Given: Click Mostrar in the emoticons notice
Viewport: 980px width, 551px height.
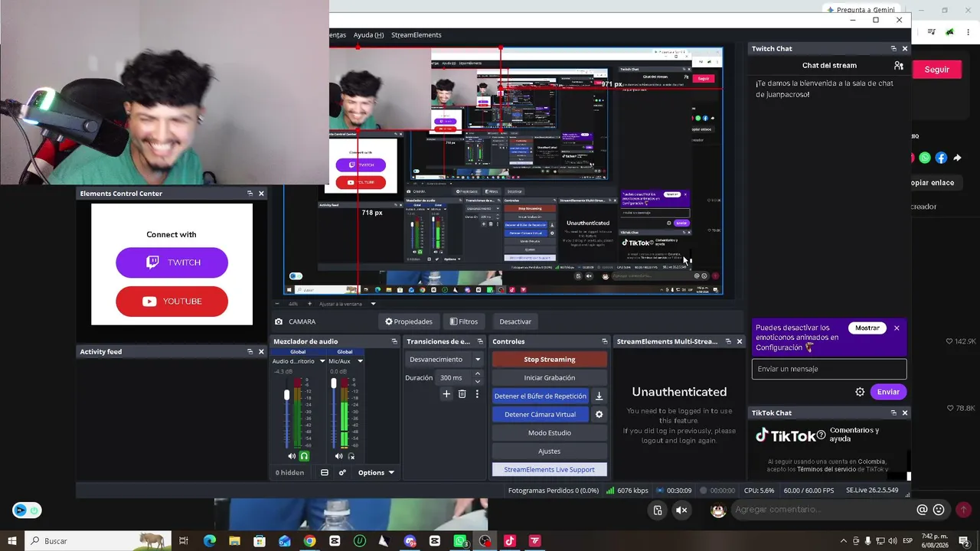Looking at the screenshot, I should tap(867, 328).
